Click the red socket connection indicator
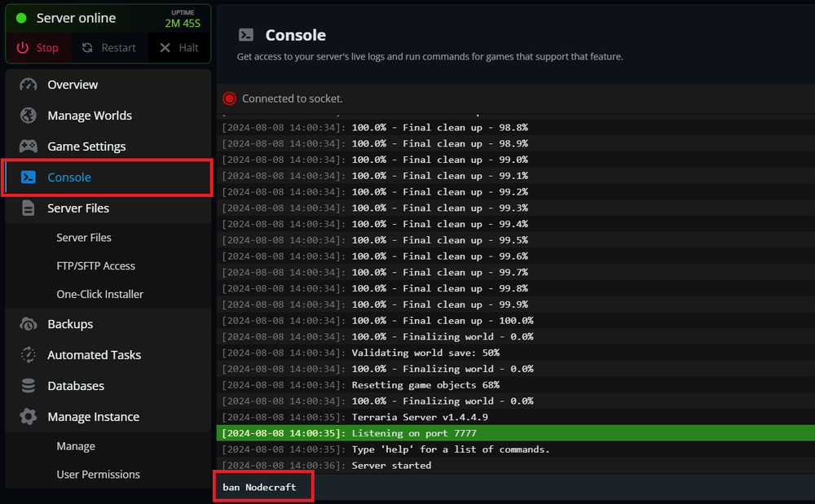The height and width of the screenshot is (504, 815). [229, 98]
